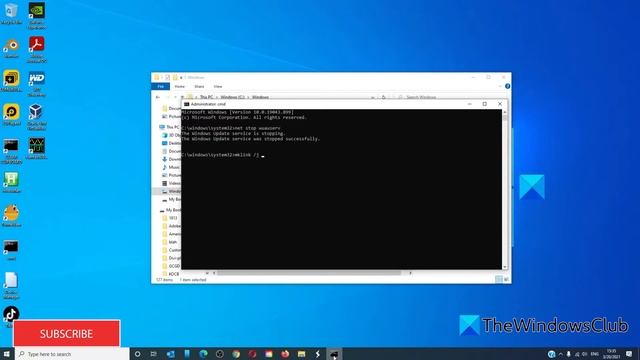The image size is (640, 360).
Task: Open address bar history dropdown in Explorer
Action: 373,97
